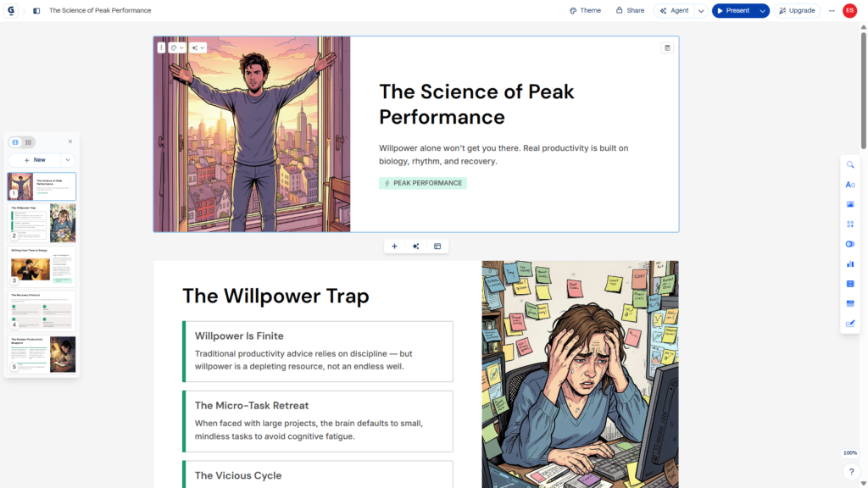Viewport: 868px width, 488px height.
Task: Click the AI sparkle add-card icon between cards
Action: [x=415, y=247]
